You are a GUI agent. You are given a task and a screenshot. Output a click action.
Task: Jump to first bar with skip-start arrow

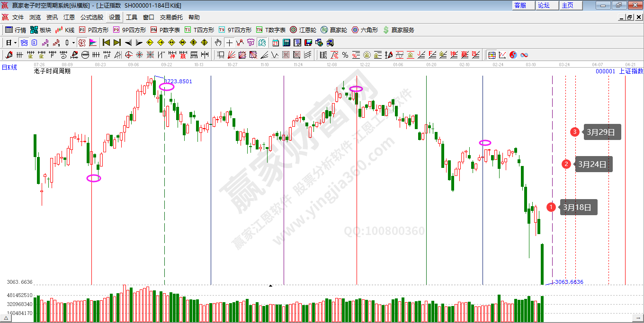pos(106,43)
